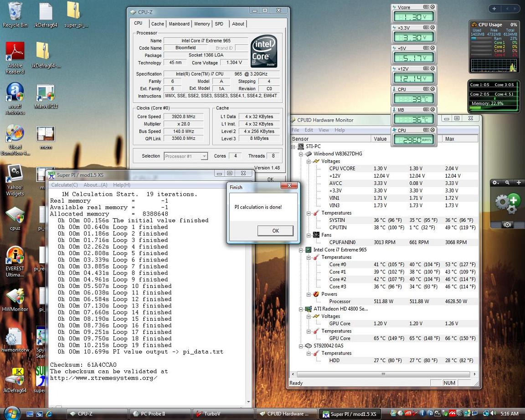The image size is (525, 420).
Task: Click the sidebar gadget add plus icon
Action: tap(494, 8)
